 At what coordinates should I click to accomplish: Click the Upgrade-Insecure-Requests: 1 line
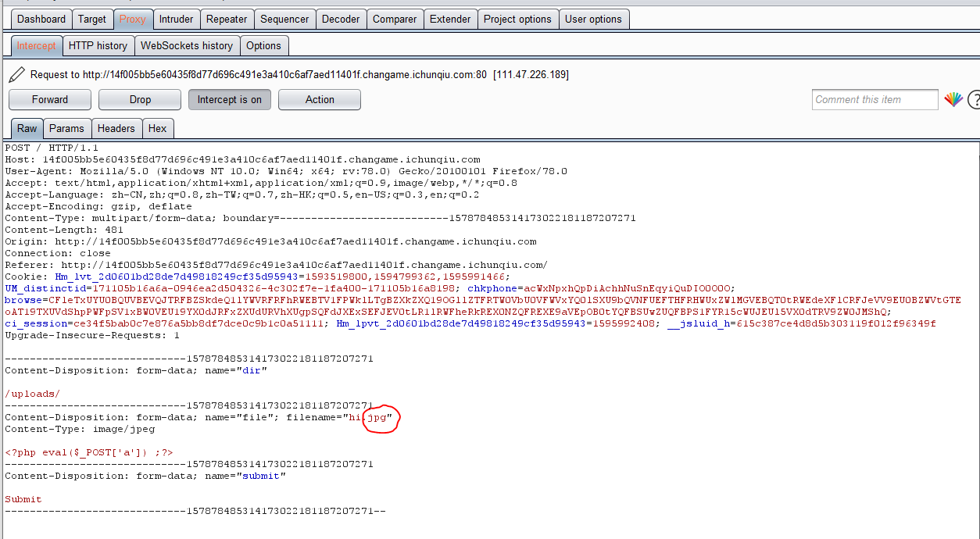pyautogui.click(x=92, y=335)
